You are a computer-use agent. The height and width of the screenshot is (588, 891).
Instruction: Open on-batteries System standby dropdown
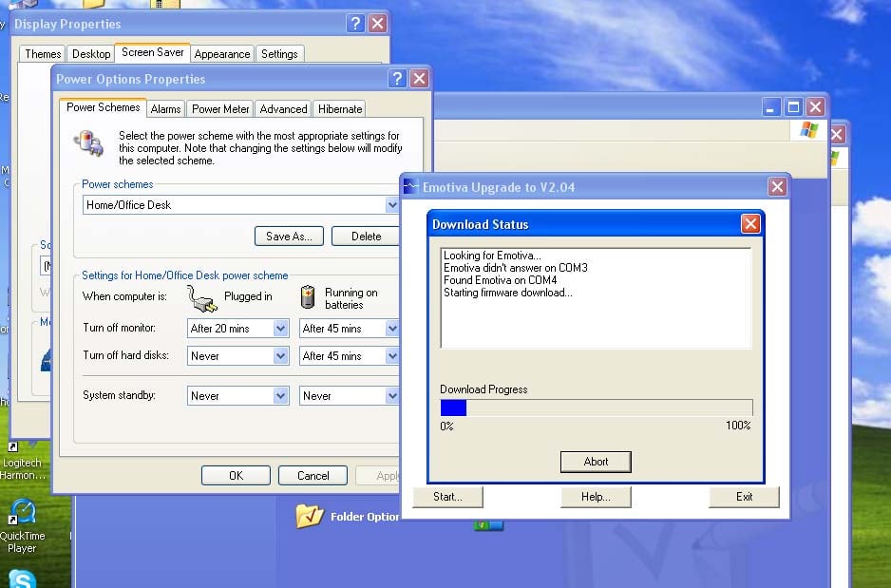coord(392,396)
